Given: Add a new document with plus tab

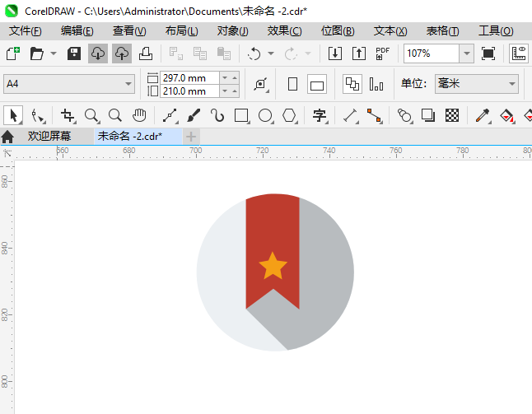Looking at the screenshot, I should tap(191, 137).
